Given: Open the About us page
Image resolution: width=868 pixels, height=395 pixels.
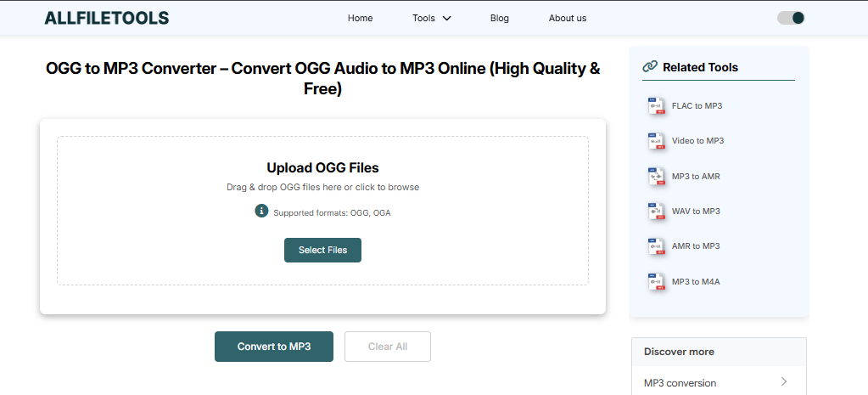Looking at the screenshot, I should click(567, 18).
